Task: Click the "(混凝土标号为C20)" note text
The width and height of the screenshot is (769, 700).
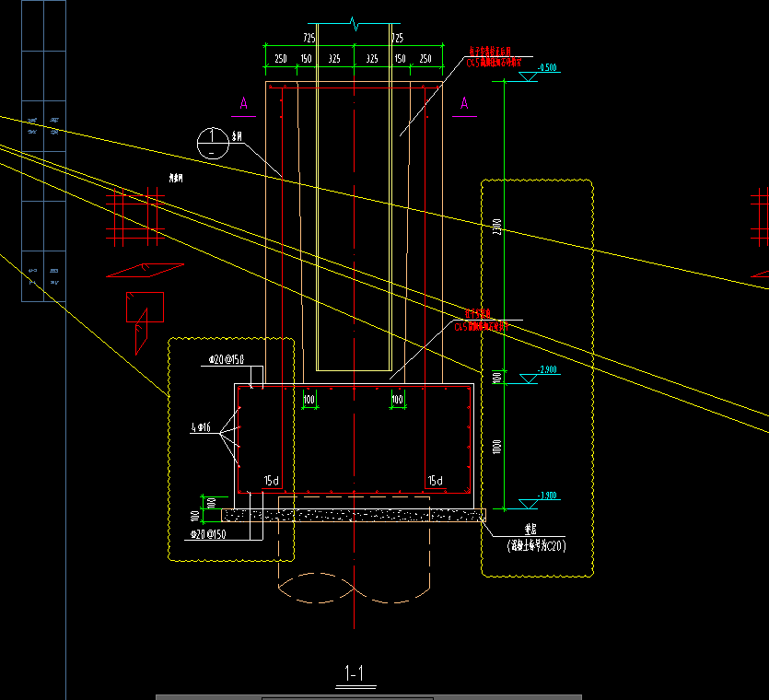Action: pyautogui.click(x=537, y=545)
